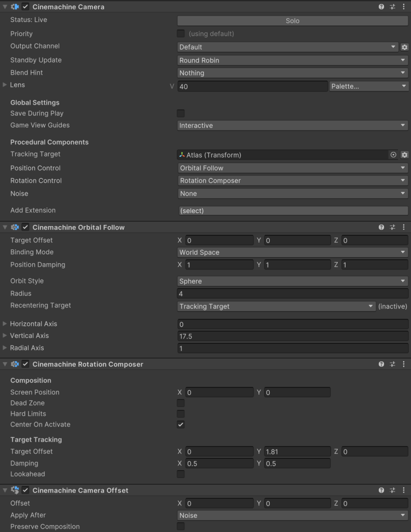Open object picker for Tracking Target
Image resolution: width=411 pixels, height=532 pixels.
(393, 155)
